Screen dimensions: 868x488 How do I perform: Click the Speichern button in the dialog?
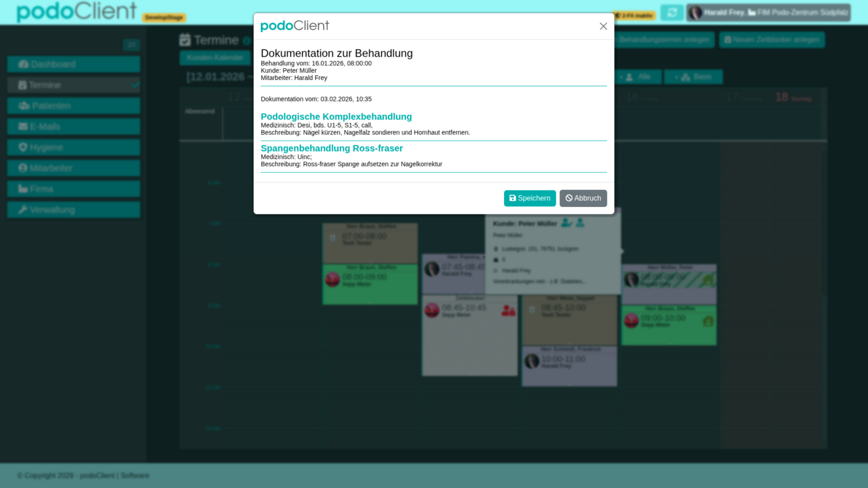(x=529, y=198)
